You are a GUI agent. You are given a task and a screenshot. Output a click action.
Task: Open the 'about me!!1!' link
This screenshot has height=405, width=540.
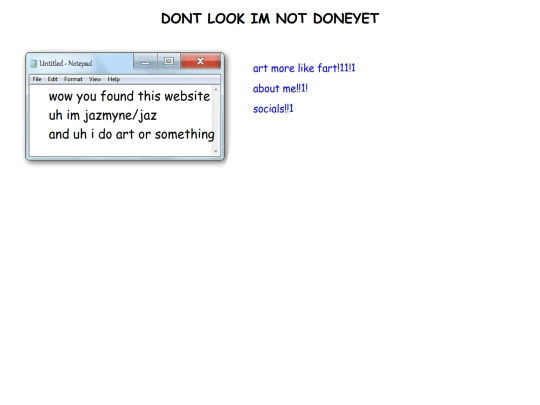tap(280, 89)
